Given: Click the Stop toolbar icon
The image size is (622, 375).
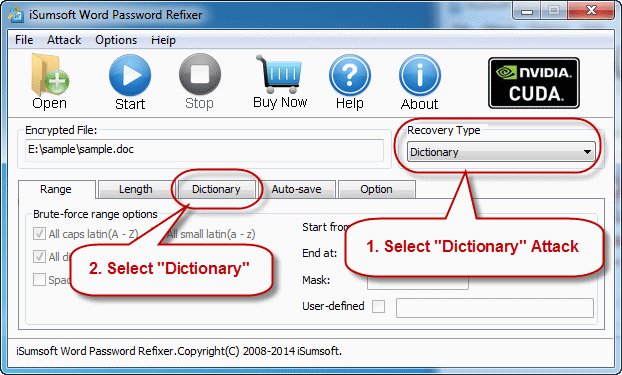Looking at the screenshot, I should (200, 75).
